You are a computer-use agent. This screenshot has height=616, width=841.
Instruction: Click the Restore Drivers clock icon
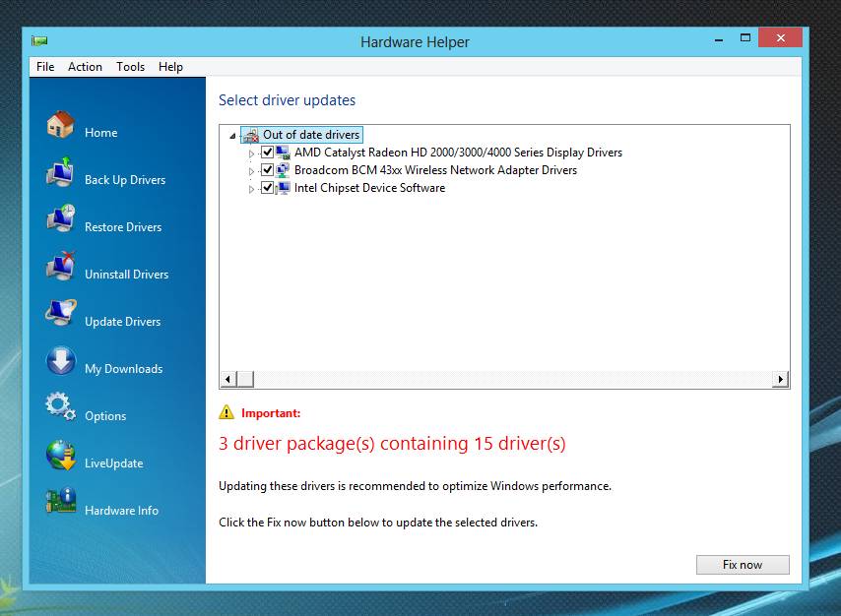coord(61,218)
